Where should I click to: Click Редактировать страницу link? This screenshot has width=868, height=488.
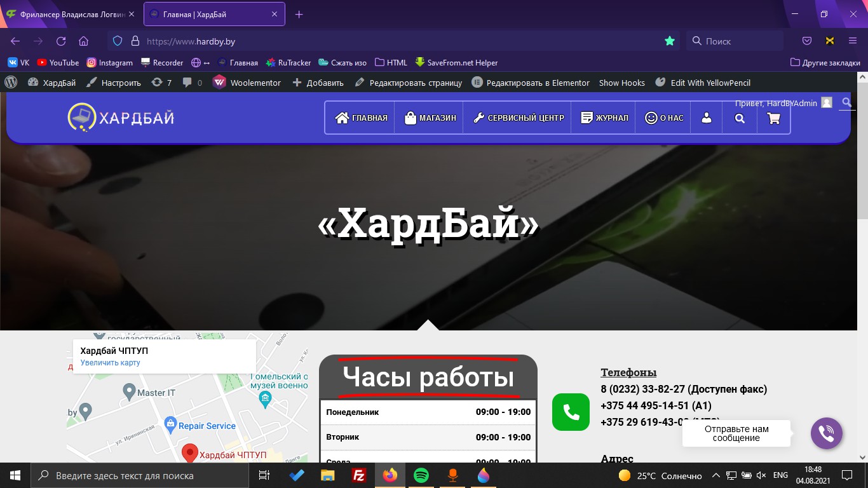click(408, 83)
